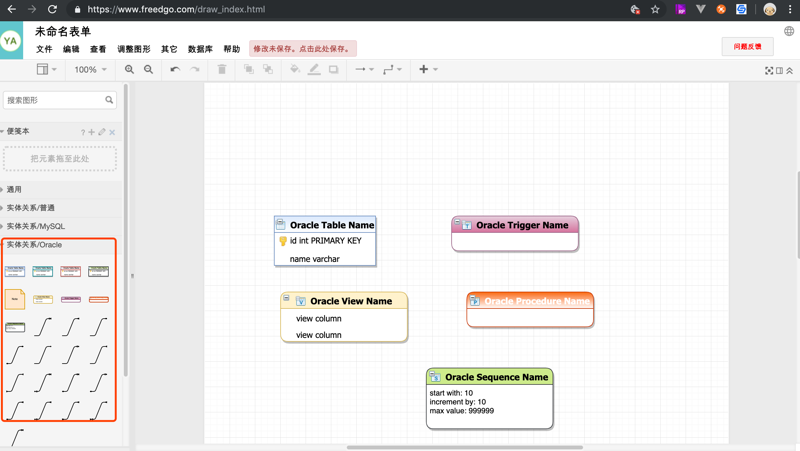Select the teal Oracle table shape thumbnail
Screen dimensions: 800x451
[43, 271]
